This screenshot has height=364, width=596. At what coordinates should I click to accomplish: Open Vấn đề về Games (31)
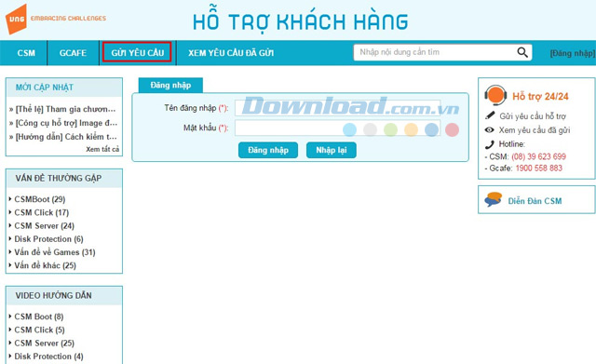[55, 252]
